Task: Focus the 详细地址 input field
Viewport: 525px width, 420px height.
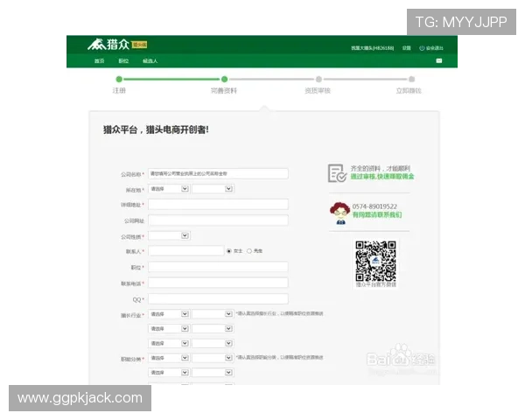Action: pyautogui.click(x=218, y=204)
